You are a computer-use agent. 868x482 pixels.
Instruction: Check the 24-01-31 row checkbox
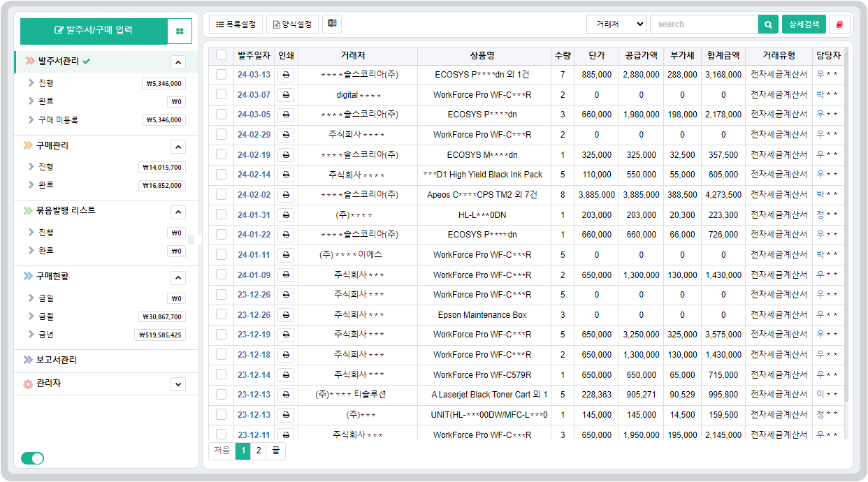pos(222,215)
